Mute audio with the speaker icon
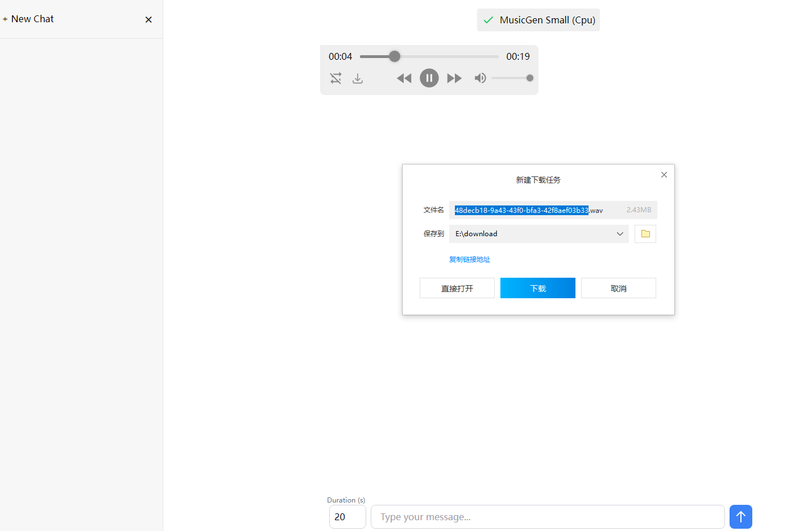The height and width of the screenshot is (531, 812). [480, 78]
